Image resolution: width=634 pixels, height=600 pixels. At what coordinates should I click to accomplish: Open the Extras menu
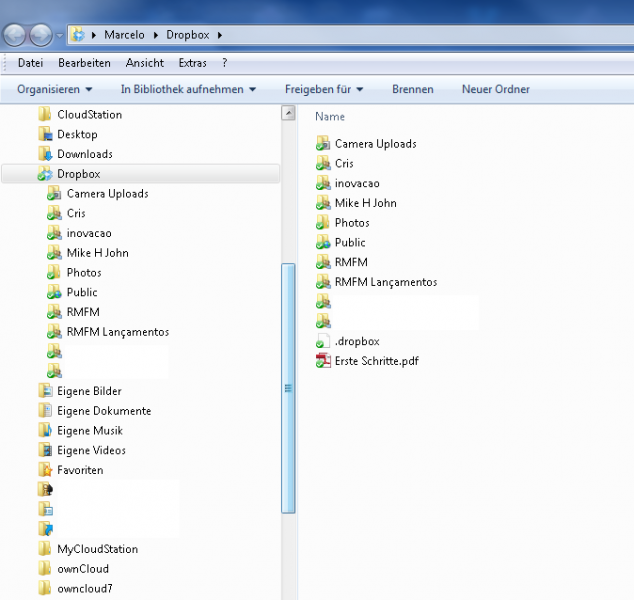192,63
